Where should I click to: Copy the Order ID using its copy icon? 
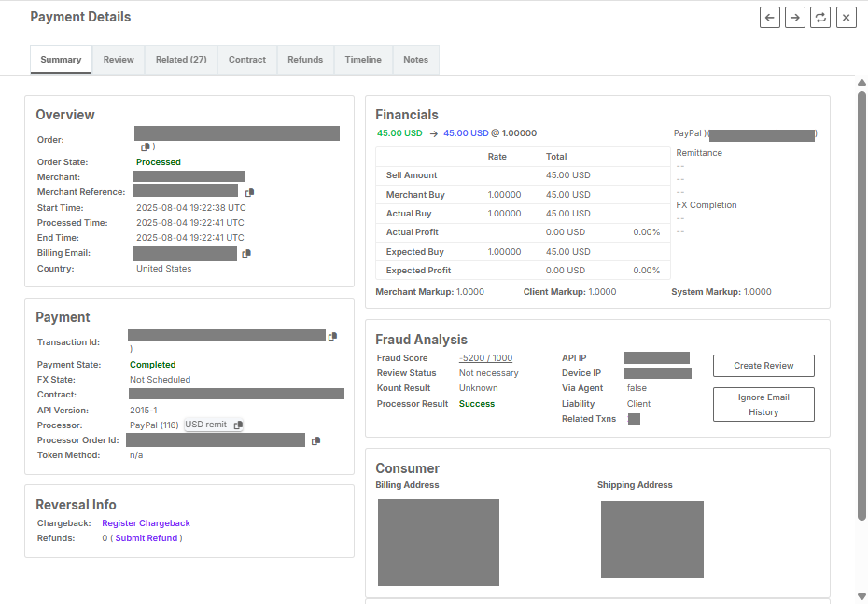pos(147,147)
